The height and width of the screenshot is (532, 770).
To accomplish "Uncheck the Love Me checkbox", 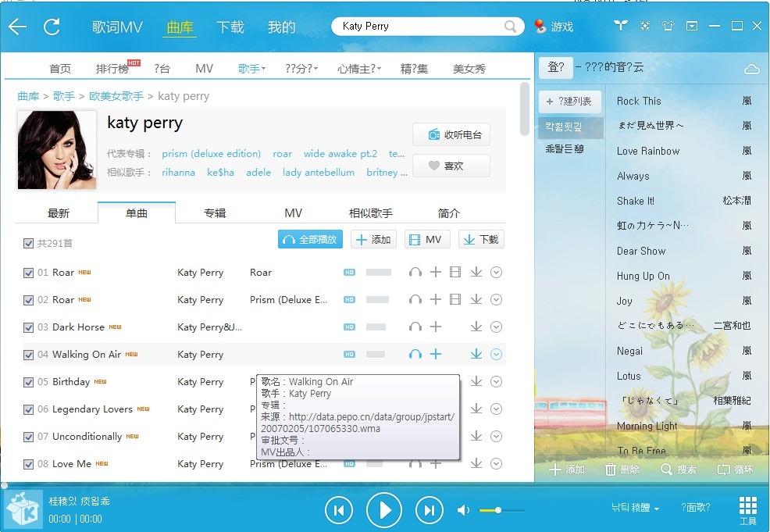I will 28,464.
